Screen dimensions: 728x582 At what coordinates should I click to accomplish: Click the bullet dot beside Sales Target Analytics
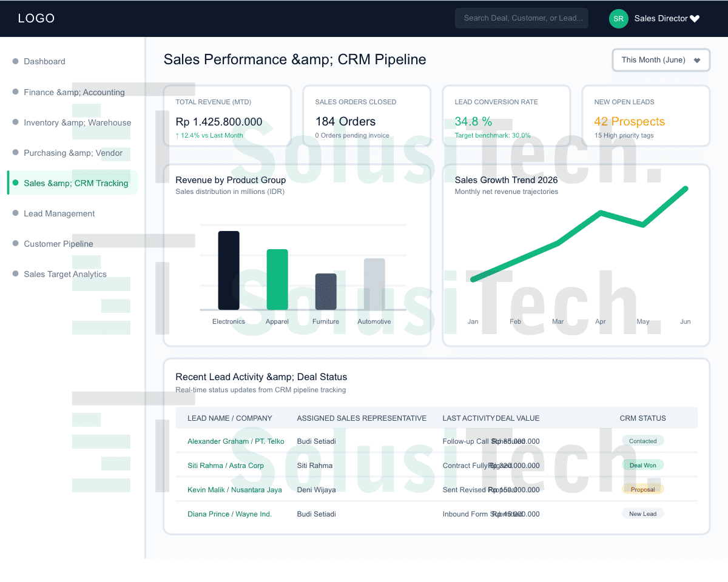click(x=16, y=273)
